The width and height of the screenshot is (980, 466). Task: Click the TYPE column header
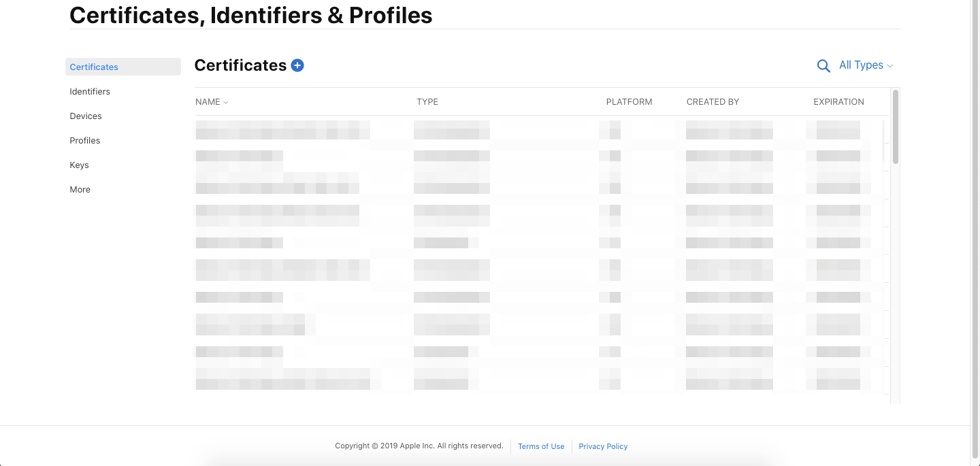tap(427, 102)
